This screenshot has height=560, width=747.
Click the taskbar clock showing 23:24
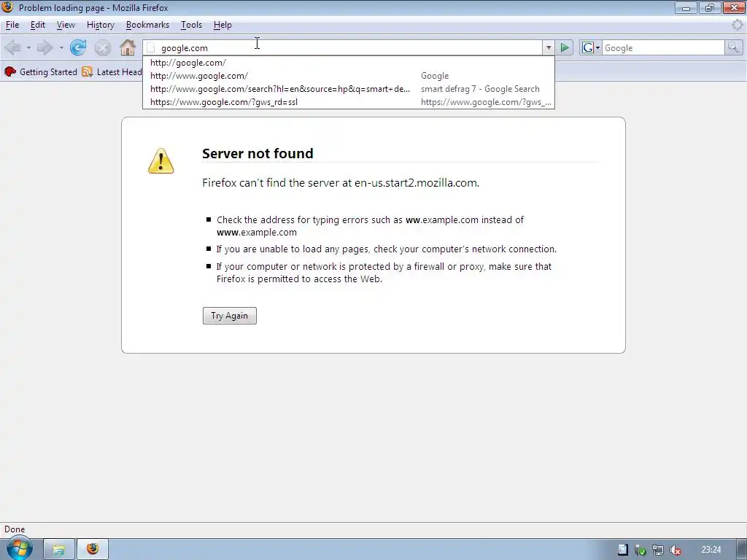click(x=711, y=550)
